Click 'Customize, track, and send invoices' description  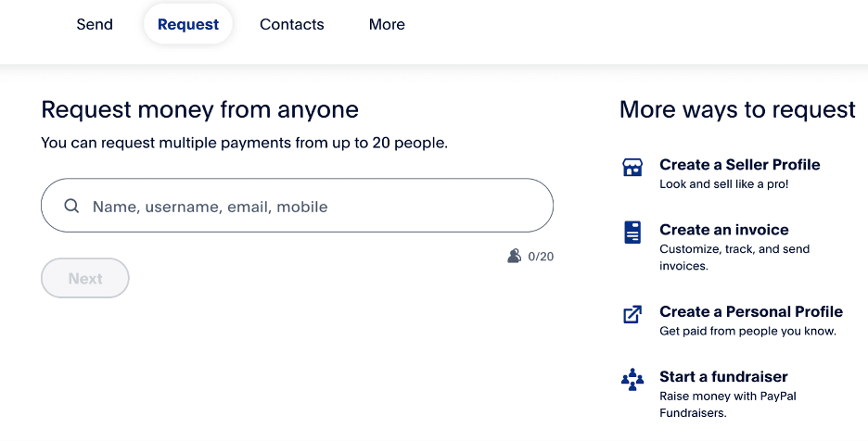coord(734,258)
